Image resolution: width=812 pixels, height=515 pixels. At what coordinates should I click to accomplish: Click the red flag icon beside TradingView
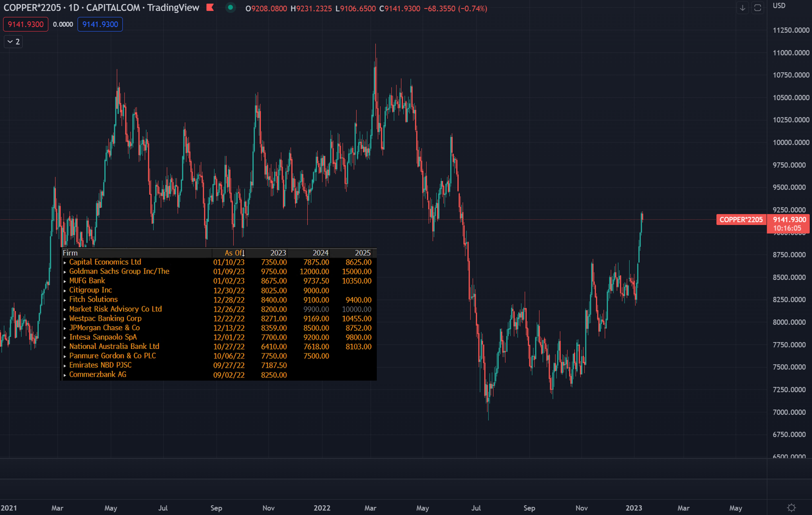[x=210, y=8]
